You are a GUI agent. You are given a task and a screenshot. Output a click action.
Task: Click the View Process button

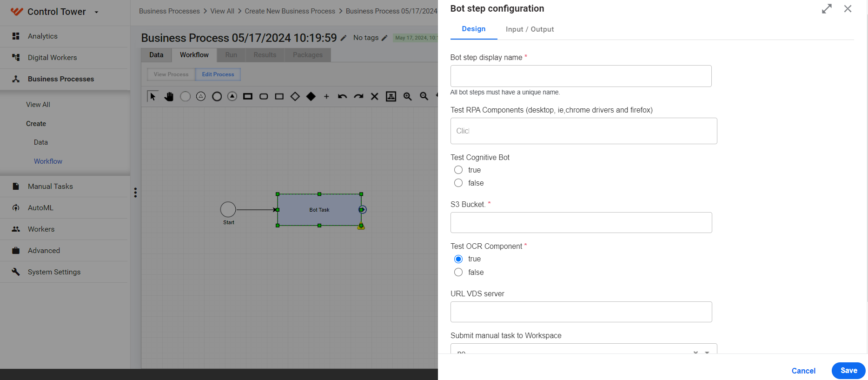coord(171,74)
